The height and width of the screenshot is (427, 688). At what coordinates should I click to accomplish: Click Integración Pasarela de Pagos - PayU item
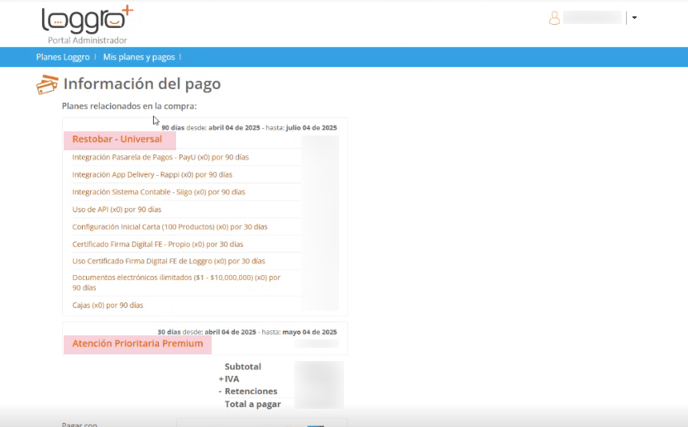pyautogui.click(x=160, y=158)
